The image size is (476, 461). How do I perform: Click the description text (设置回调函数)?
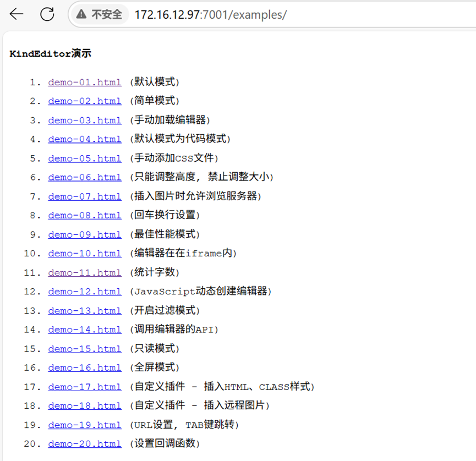[165, 444]
